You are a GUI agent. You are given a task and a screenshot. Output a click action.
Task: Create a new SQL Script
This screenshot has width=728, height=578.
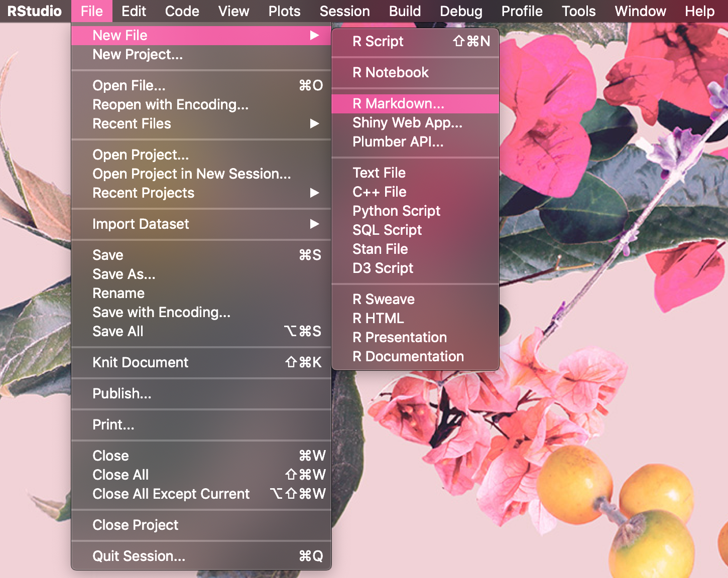pos(415,230)
